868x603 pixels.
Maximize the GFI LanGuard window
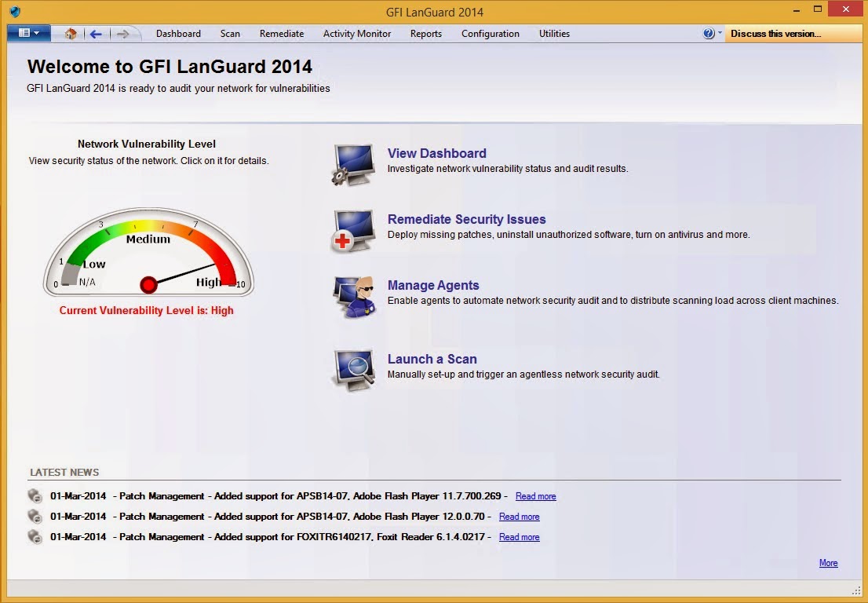tap(818, 9)
